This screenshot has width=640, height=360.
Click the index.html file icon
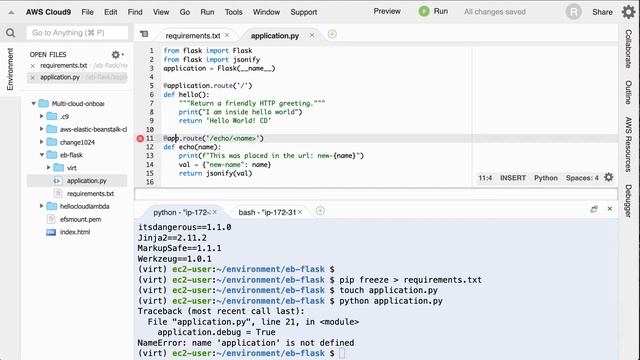pyautogui.click(x=51, y=232)
